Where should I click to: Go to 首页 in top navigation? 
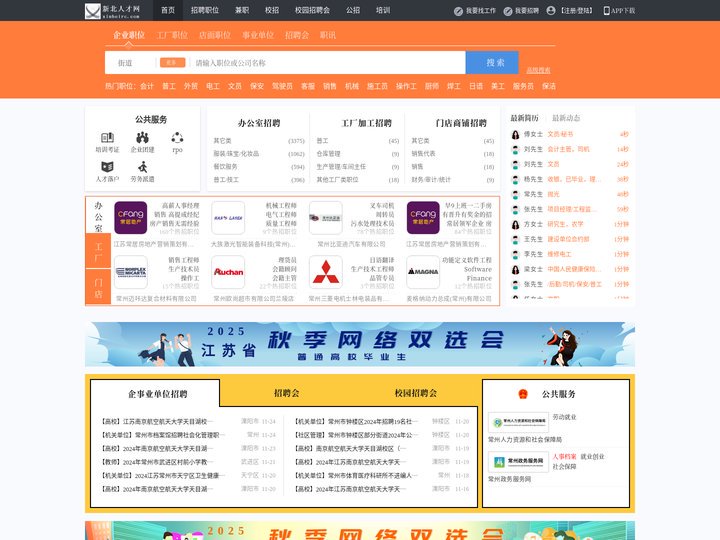[x=168, y=10]
